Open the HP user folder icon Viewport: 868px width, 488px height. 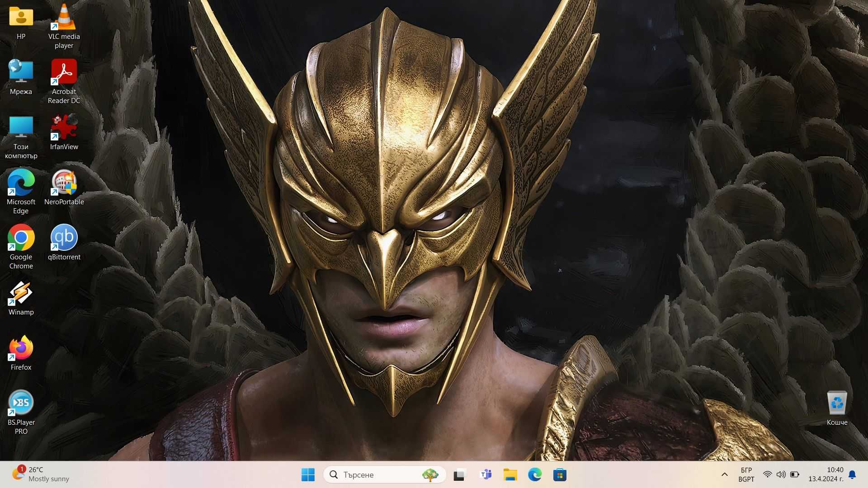pos(21,23)
